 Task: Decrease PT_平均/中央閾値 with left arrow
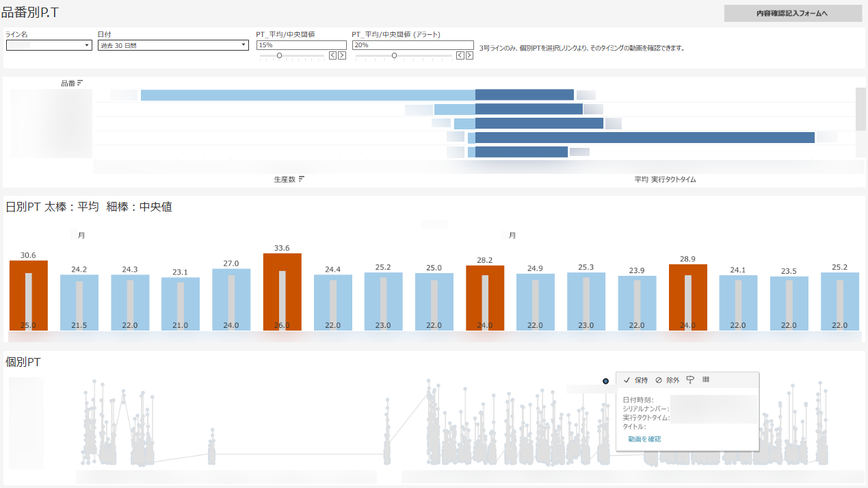pos(333,55)
